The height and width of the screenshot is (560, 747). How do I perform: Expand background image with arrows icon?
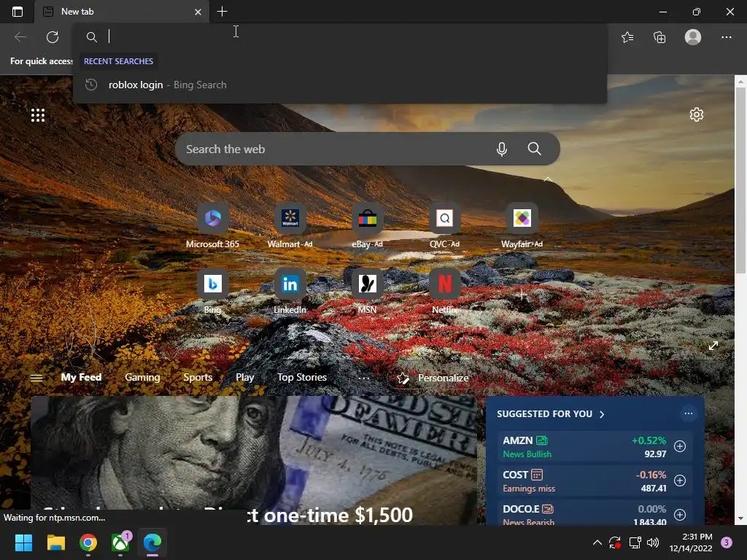point(713,346)
